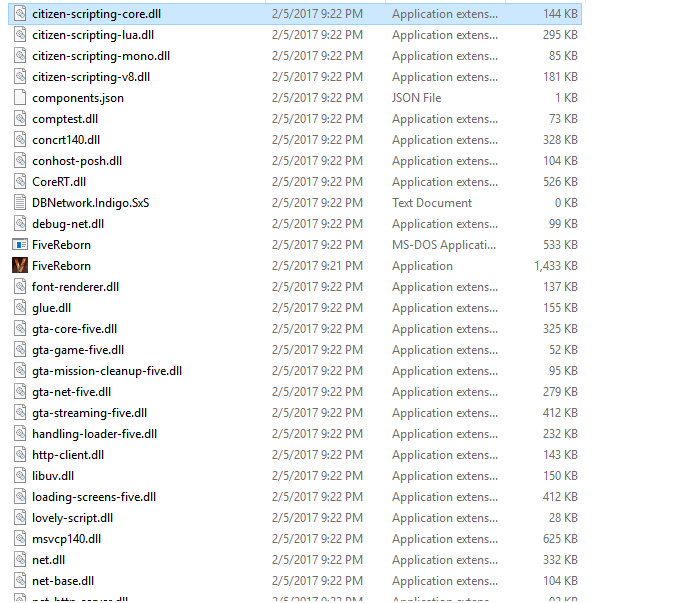Select the debug-net.dll file name
The width and height of the screenshot is (700, 603).
click(x=68, y=224)
